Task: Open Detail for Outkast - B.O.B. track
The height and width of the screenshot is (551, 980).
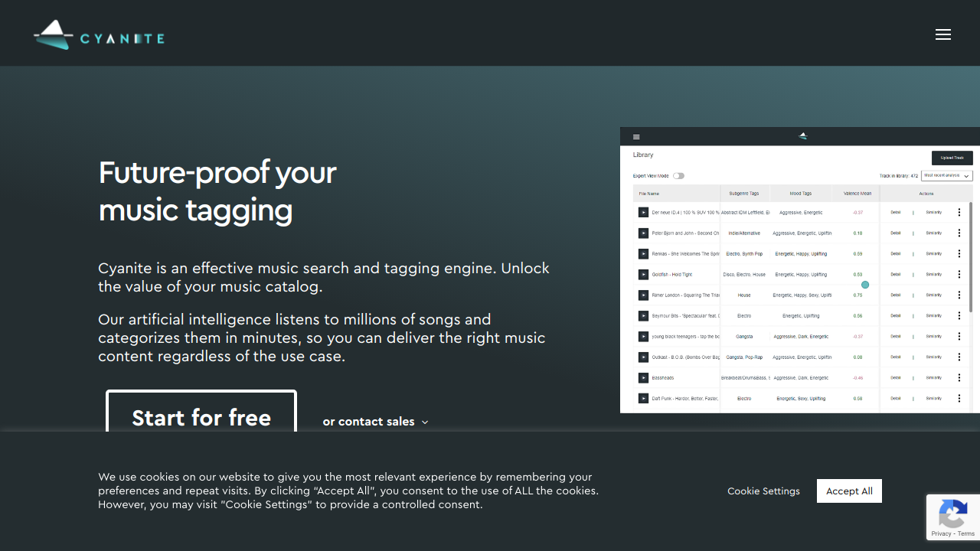Action: [x=896, y=357]
